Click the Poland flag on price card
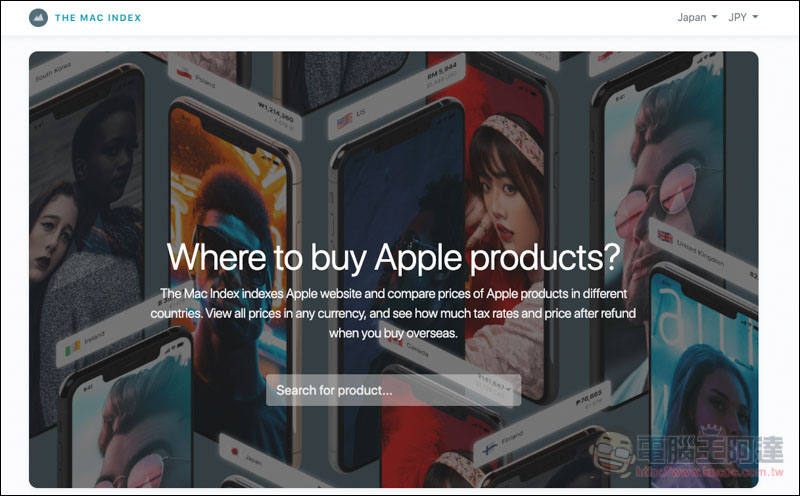Screen dimensions: 800x496 pyautogui.click(x=184, y=73)
